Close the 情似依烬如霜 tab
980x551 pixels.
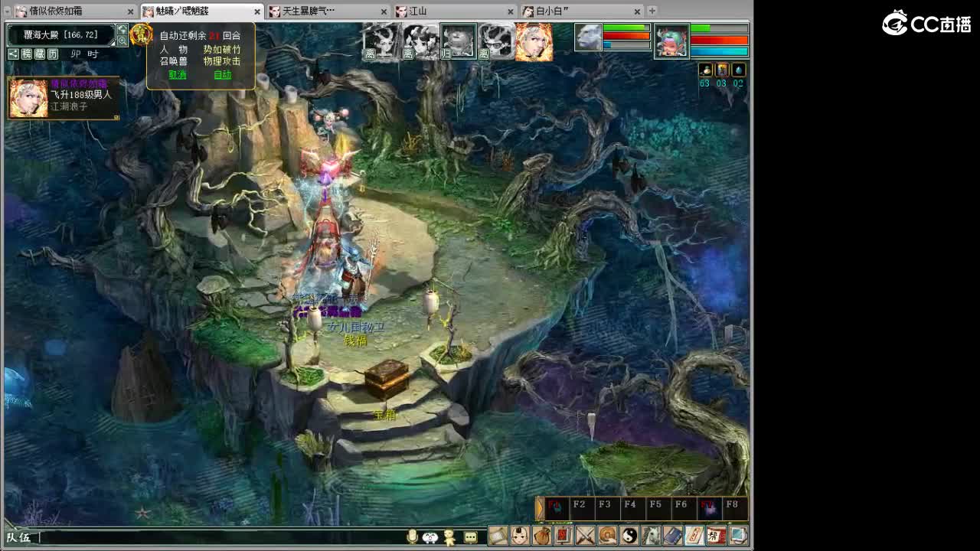131,11
